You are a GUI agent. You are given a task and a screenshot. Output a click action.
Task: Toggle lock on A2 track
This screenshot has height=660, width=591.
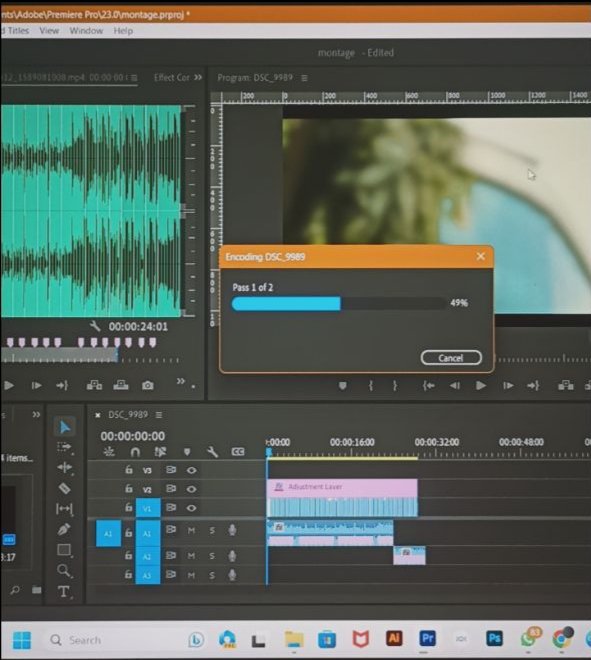(x=129, y=556)
